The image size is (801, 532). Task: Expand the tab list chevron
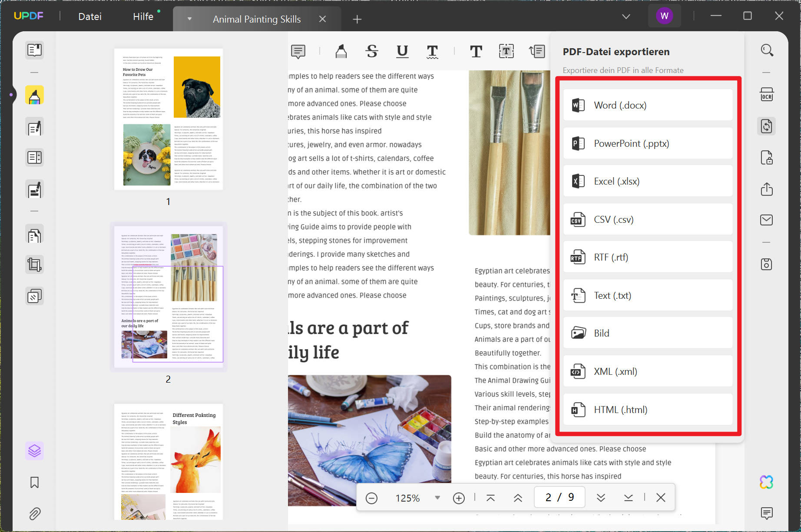click(626, 17)
